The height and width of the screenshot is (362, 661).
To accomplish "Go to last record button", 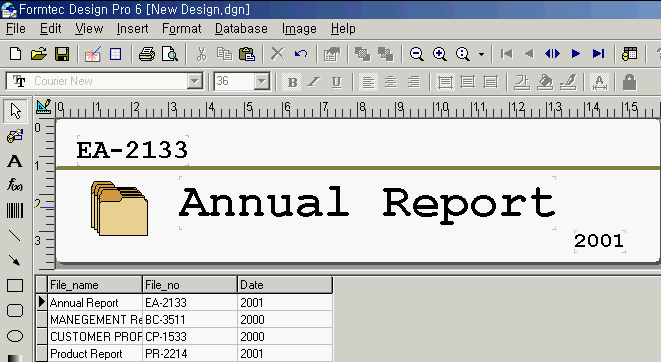I will coord(598,54).
